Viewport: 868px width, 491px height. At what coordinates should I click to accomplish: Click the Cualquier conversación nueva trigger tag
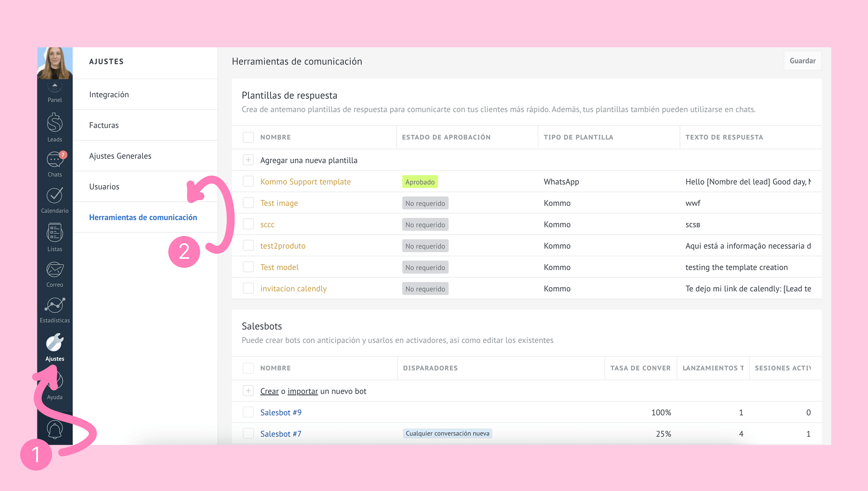(447, 433)
